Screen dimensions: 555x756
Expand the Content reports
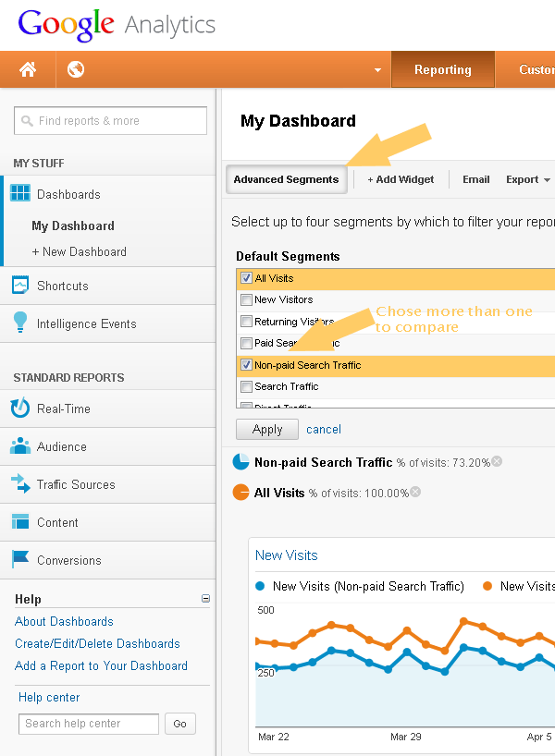pyautogui.click(x=57, y=523)
